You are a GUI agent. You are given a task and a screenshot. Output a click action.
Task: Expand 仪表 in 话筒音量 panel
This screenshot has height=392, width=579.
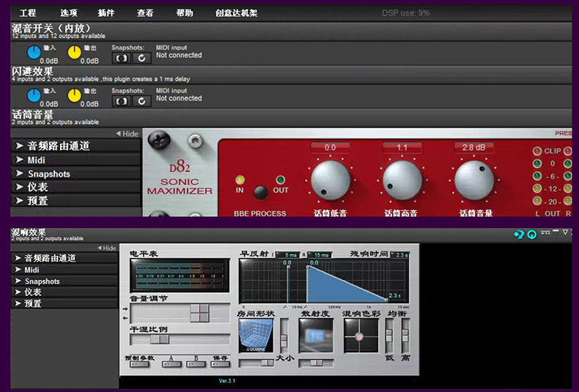[x=75, y=187]
